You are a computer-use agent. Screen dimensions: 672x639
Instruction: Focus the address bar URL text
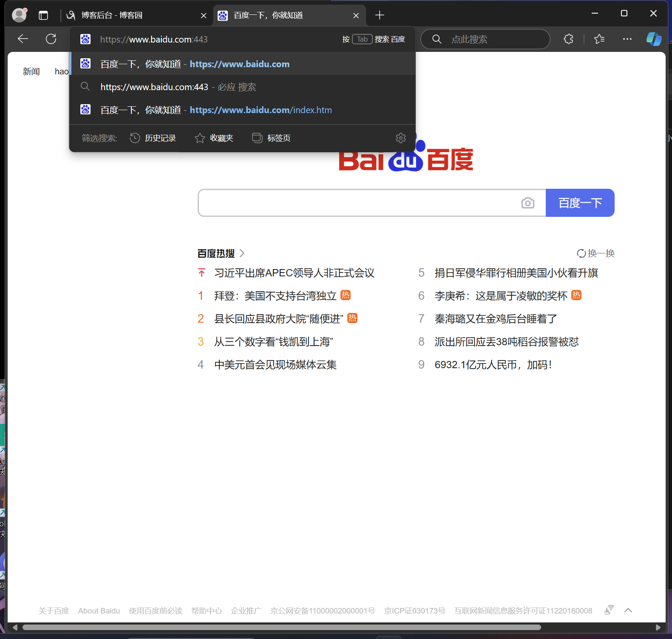click(154, 40)
